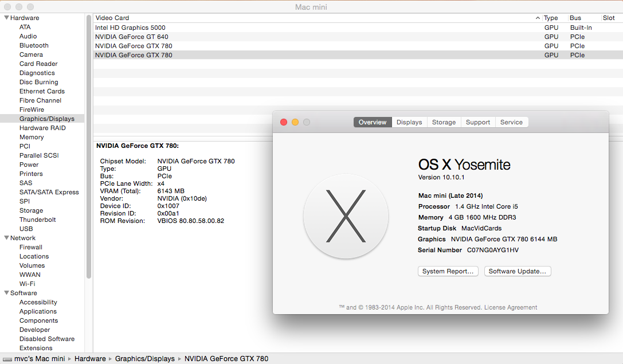Select Graphics/Displays in the sidebar
Screen dimensions: 623x364
click(47, 119)
